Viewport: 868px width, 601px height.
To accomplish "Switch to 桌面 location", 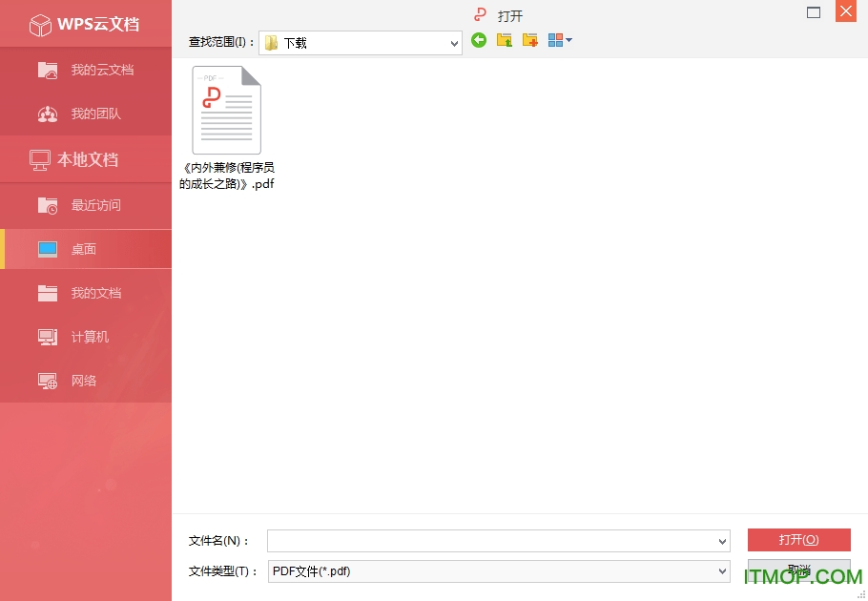I will [x=86, y=249].
